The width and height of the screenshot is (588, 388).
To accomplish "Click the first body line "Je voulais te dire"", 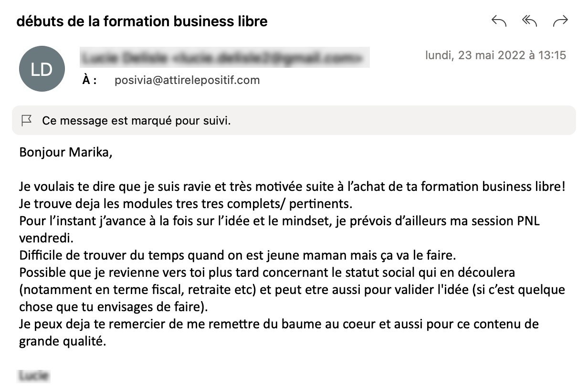I will 292,187.
